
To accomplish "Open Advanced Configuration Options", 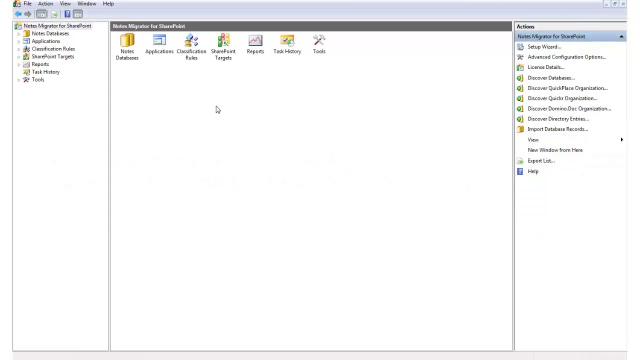I will point(567,57).
